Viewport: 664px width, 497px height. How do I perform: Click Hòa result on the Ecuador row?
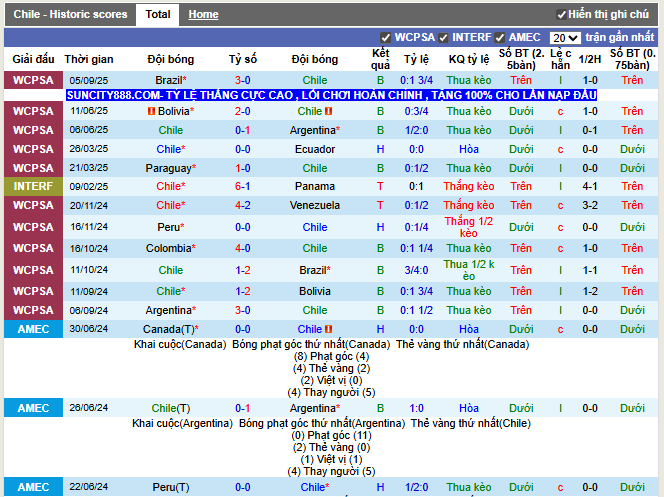469,149
